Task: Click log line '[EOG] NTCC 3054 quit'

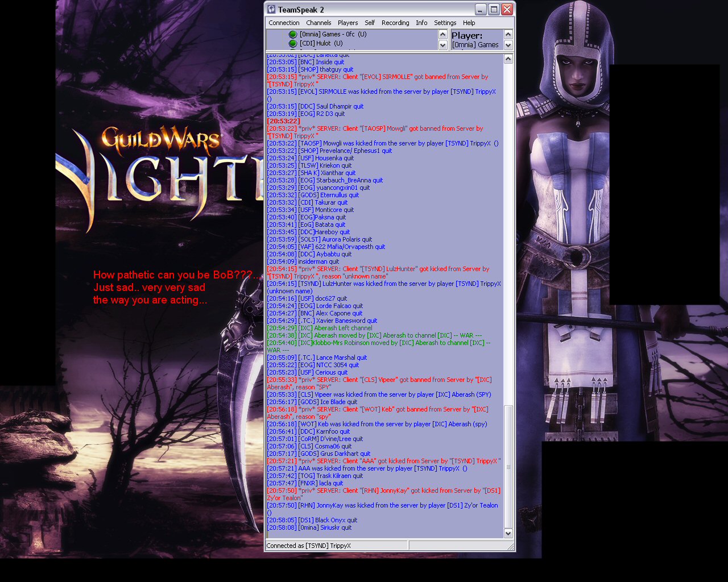Action: 313,365
